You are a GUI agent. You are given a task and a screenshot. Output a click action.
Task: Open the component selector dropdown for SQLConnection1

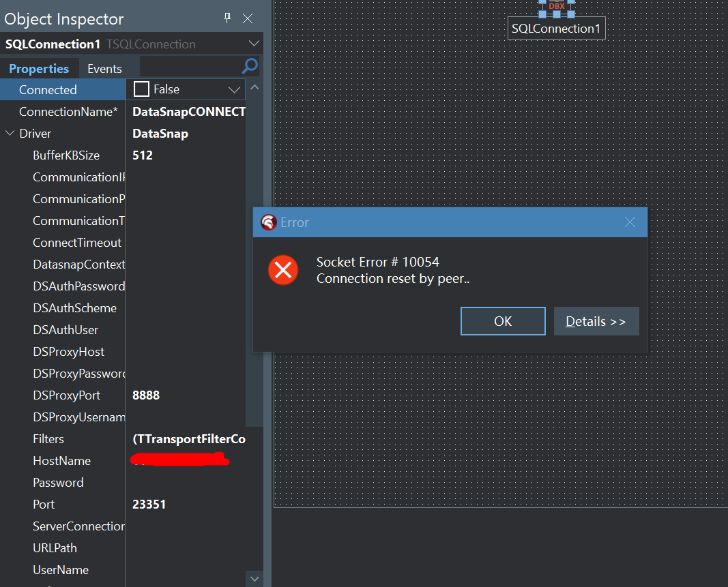(254, 44)
